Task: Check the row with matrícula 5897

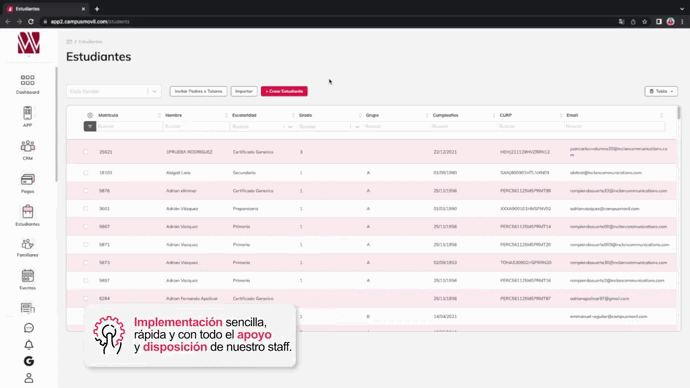Action: 86,280
